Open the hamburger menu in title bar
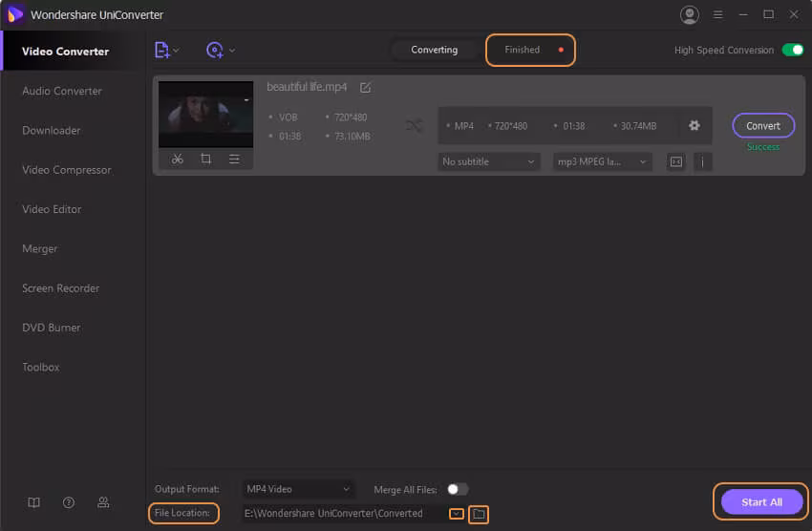 [x=717, y=14]
